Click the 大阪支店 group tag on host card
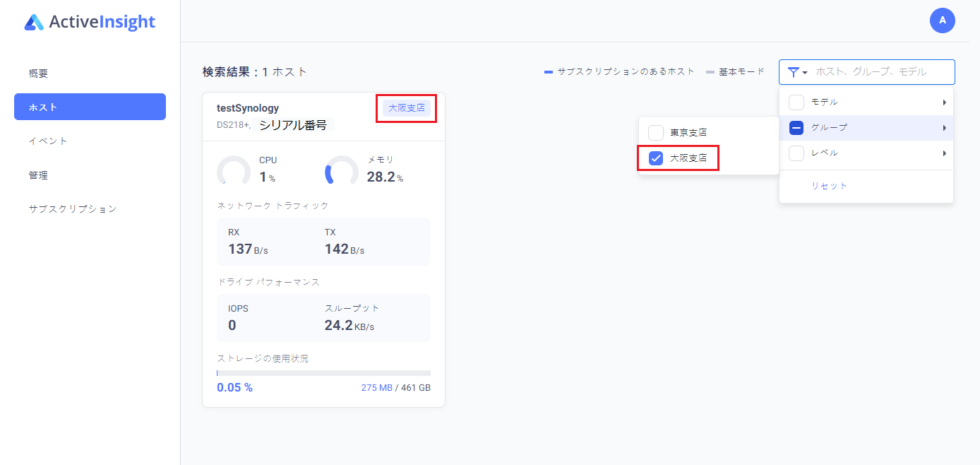This screenshot has width=980, height=465. tap(407, 108)
